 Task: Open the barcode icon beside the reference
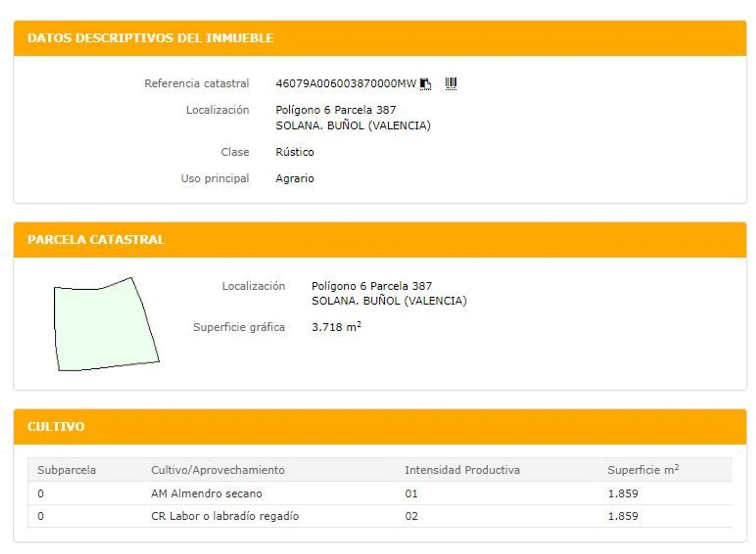(x=450, y=84)
